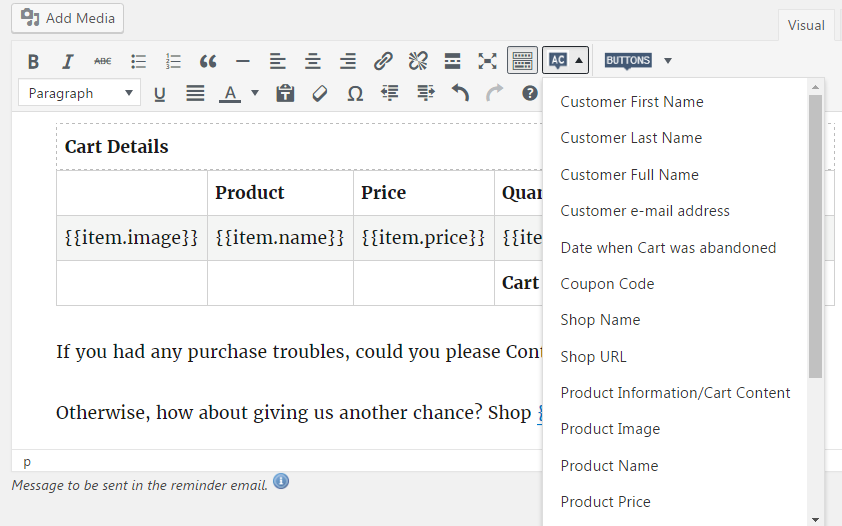842x526 pixels.
Task: Insert a horizontal line
Action: point(243,61)
